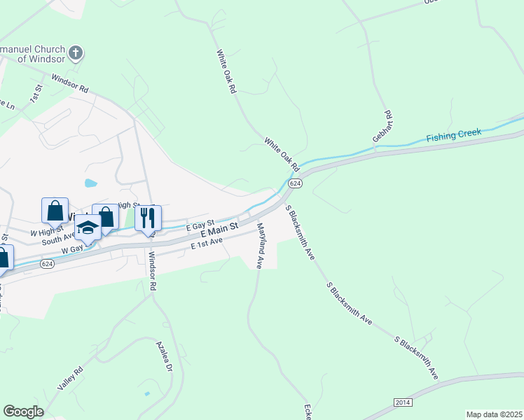
Task: Click the Emmanuel Church of Windsor text
Action: pos(33,54)
